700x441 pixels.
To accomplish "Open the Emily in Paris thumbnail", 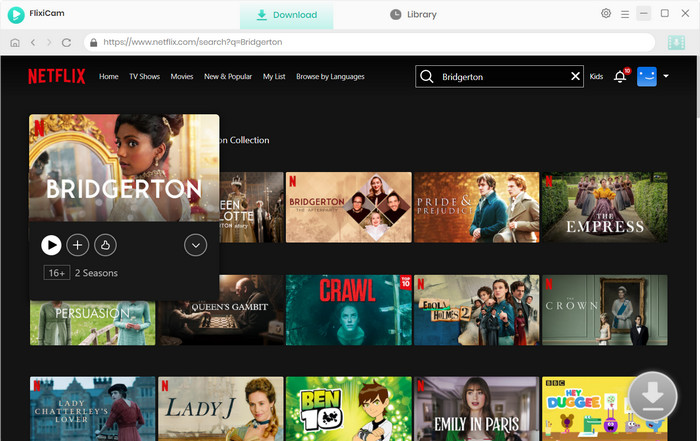I will pyautogui.click(x=476, y=409).
